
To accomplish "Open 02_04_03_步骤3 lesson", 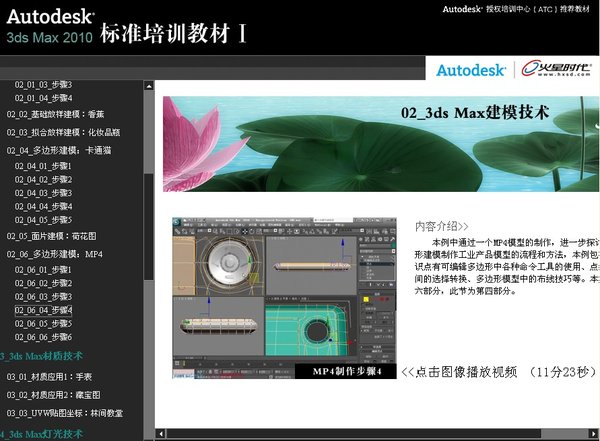I will point(43,193).
